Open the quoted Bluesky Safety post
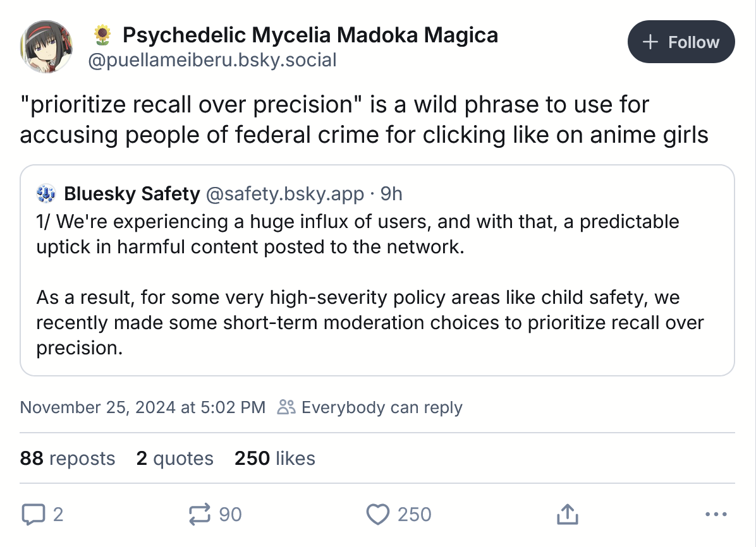The height and width of the screenshot is (547, 756). point(377,284)
